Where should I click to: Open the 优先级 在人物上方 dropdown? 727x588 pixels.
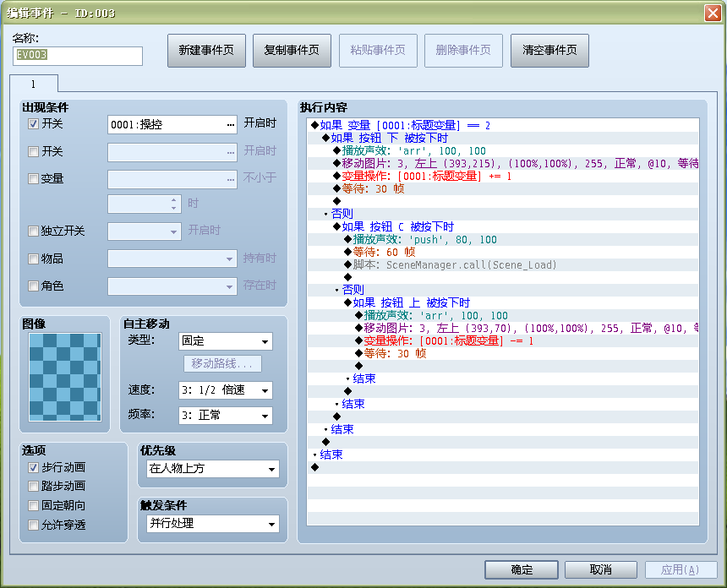point(213,469)
